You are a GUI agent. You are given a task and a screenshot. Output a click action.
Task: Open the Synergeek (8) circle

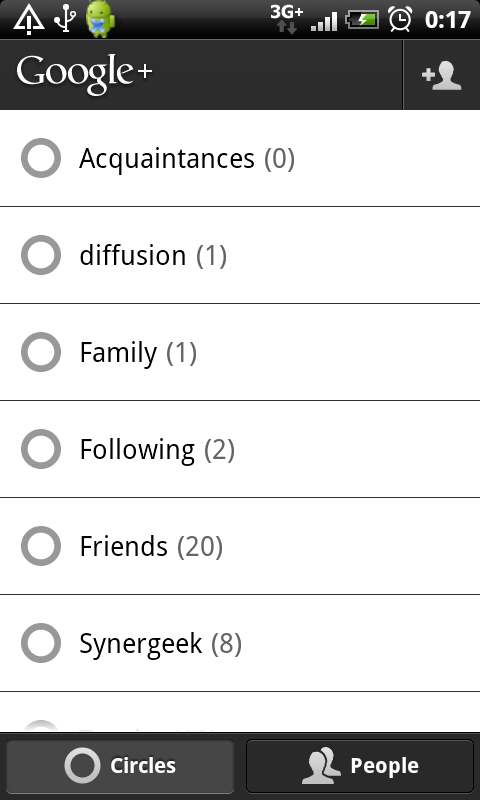(x=240, y=643)
